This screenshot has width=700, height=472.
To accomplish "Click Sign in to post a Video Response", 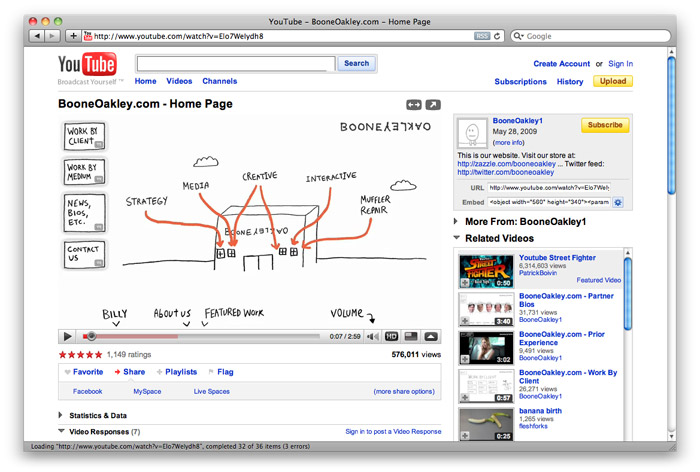I will (393, 431).
